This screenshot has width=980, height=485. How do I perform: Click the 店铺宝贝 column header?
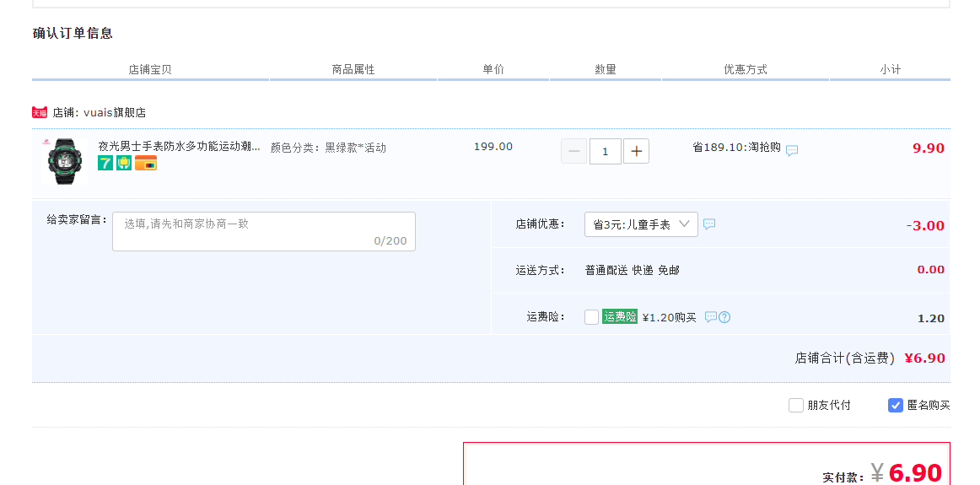[150, 69]
